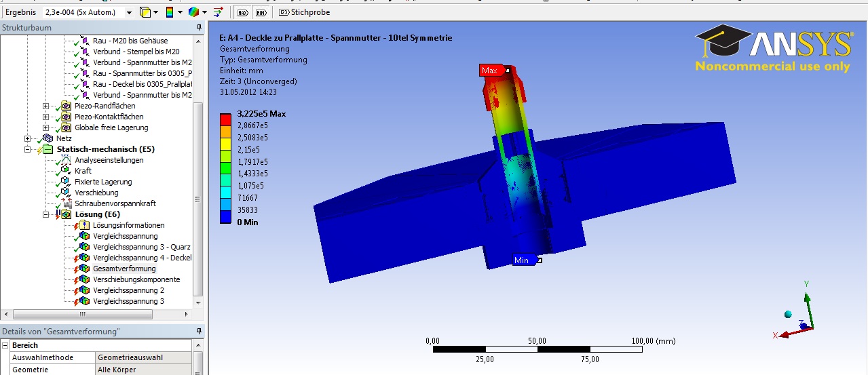Click the Geometrieauswahl value field

pyautogui.click(x=143, y=357)
